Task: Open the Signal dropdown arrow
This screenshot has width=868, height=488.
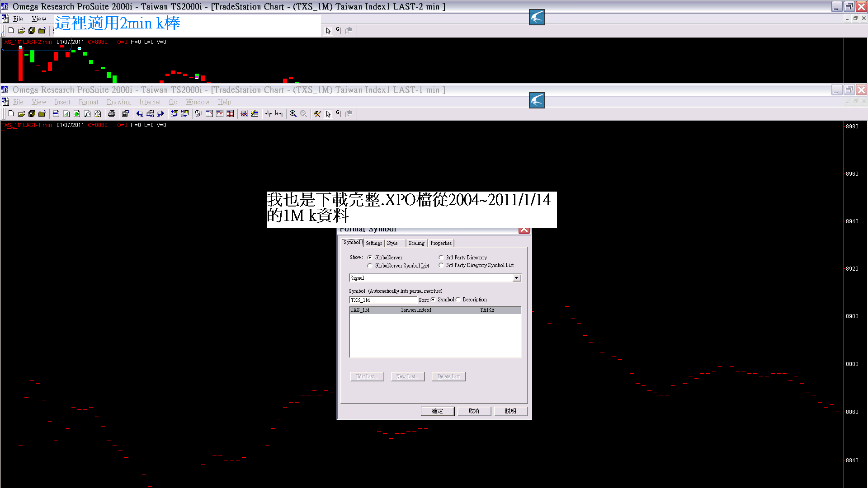Action: [x=517, y=278]
